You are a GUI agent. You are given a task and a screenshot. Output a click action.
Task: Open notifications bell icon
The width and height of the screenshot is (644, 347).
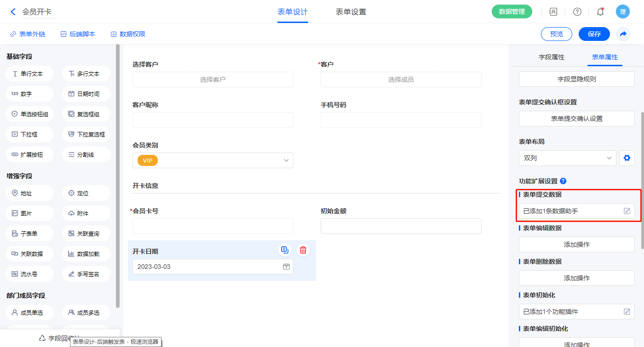tap(600, 12)
